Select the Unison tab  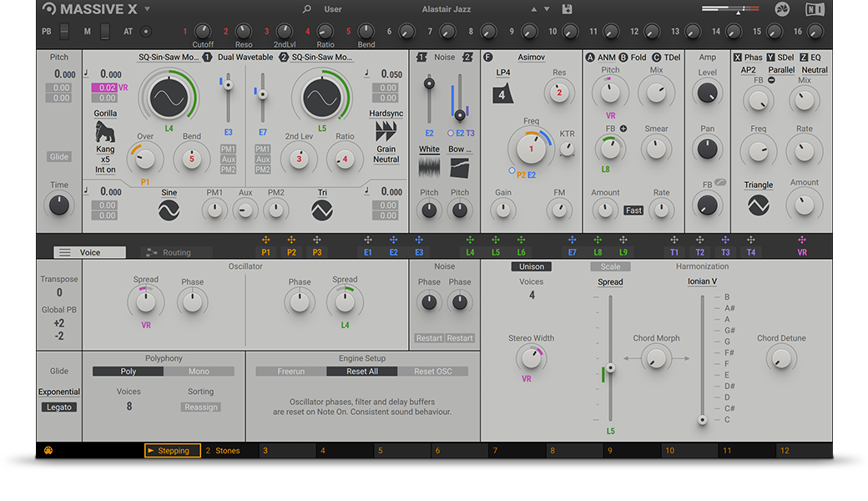pyautogui.click(x=532, y=266)
